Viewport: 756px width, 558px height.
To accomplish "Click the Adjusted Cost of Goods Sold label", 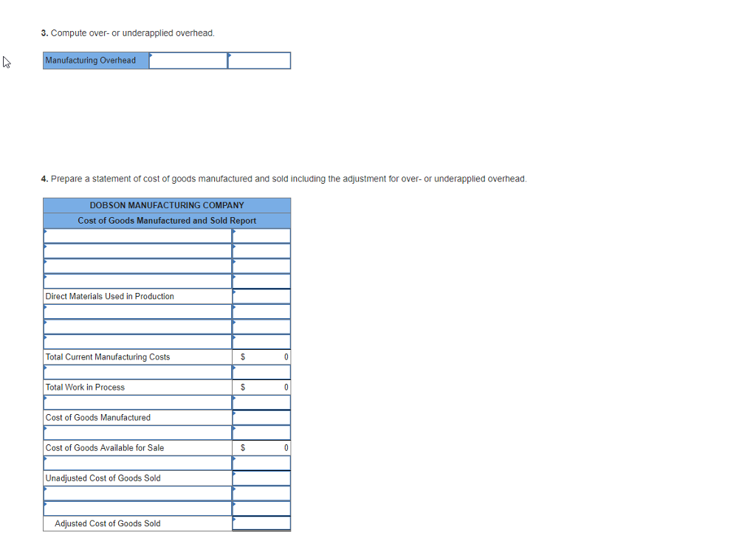I will tap(108, 524).
